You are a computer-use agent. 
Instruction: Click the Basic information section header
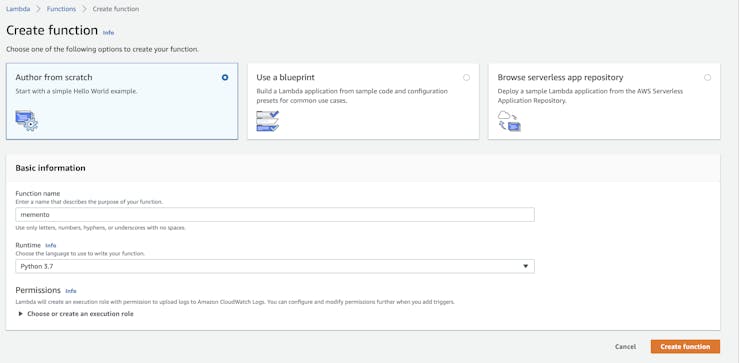50,168
